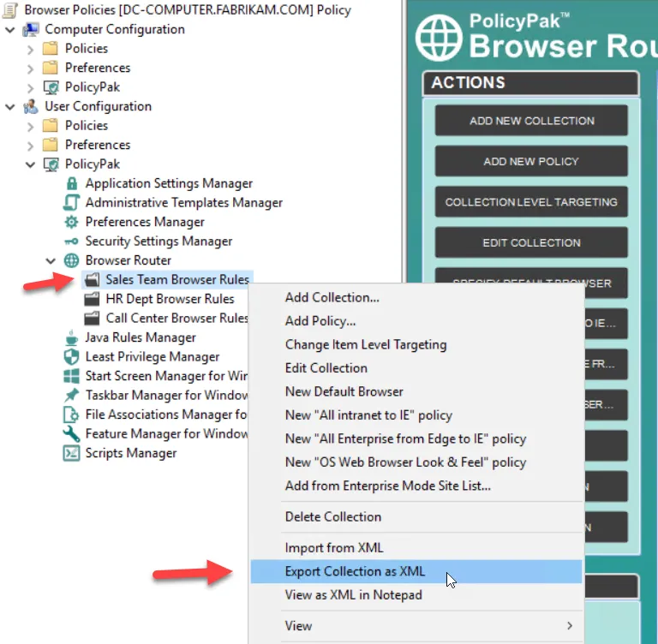This screenshot has width=658, height=644.
Task: Select Application Settings Manager node
Action: 169,183
